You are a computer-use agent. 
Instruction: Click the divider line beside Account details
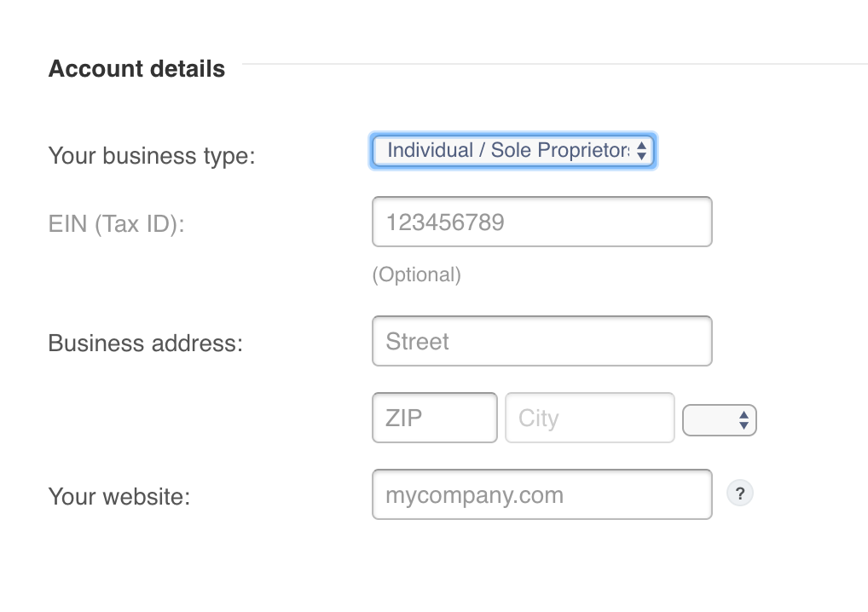pos(554,64)
